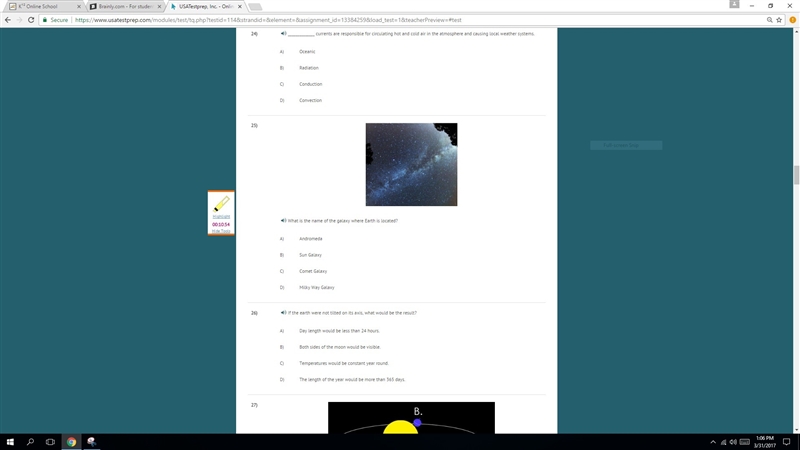The height and width of the screenshot is (450, 800).
Task: Click the Milky Way night sky image
Action: click(411, 164)
